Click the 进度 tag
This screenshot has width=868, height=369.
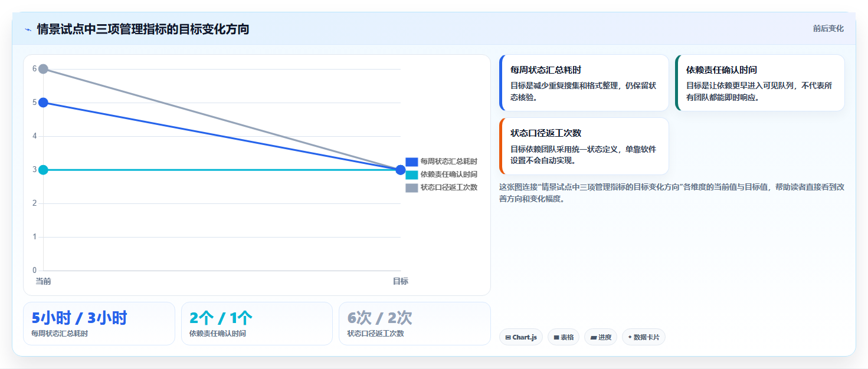coord(601,337)
